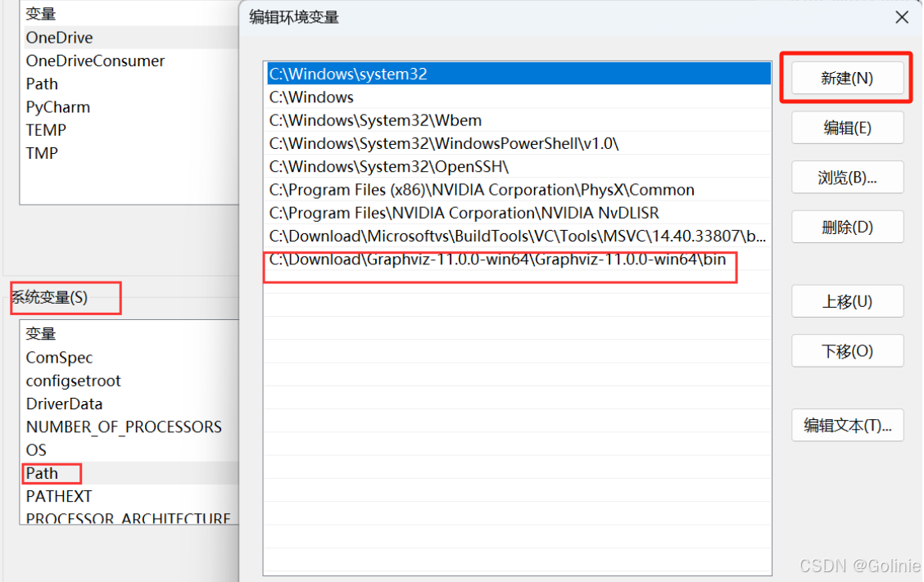The image size is (924, 582).
Task: Select the PyCharm user variable
Action: (57, 106)
